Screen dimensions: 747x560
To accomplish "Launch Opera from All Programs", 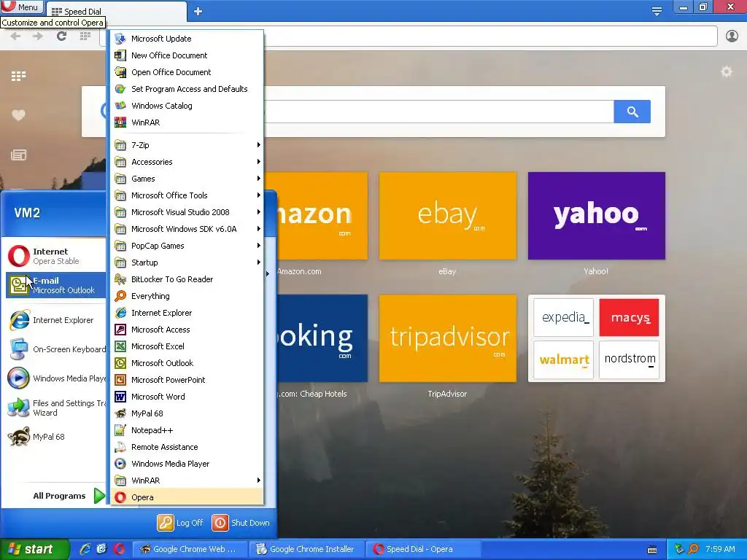I will point(187,497).
